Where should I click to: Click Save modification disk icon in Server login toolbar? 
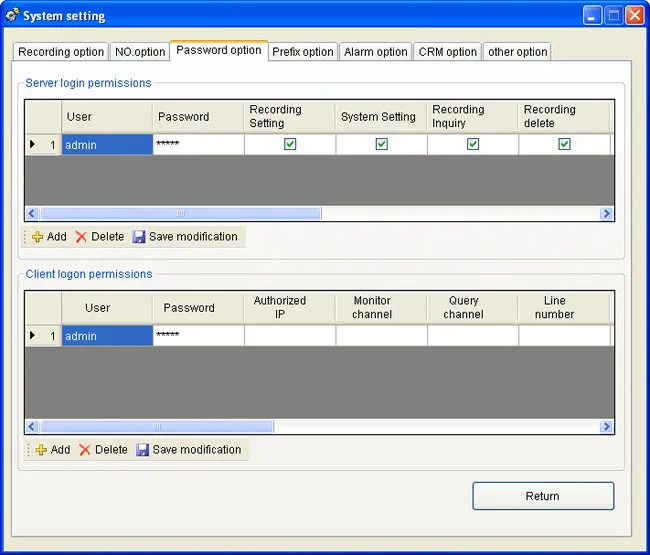138,237
